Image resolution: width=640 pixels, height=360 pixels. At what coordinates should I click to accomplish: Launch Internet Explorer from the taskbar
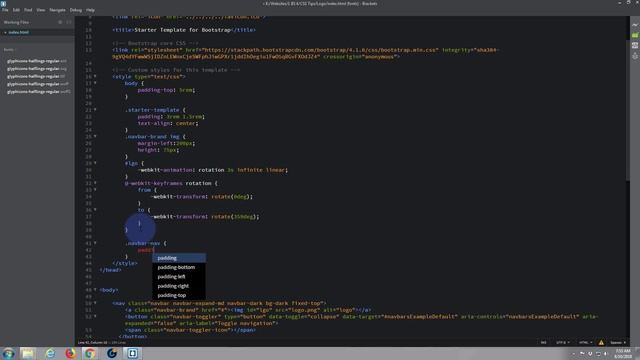50,353
